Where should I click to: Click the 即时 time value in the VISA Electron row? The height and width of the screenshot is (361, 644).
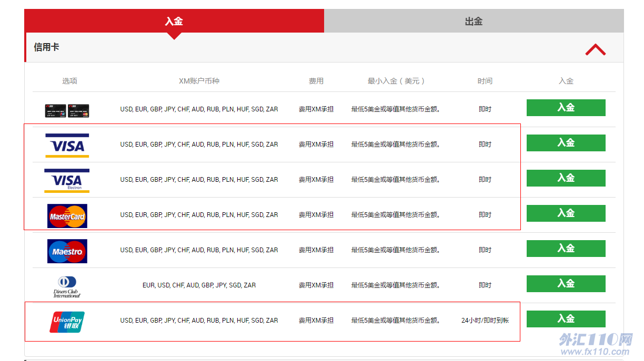pos(485,180)
